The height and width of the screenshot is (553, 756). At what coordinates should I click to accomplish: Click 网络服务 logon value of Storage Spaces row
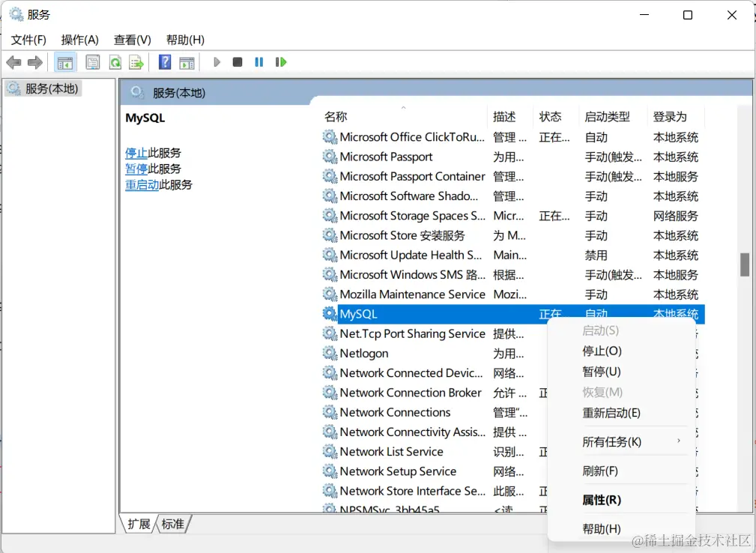coord(676,216)
